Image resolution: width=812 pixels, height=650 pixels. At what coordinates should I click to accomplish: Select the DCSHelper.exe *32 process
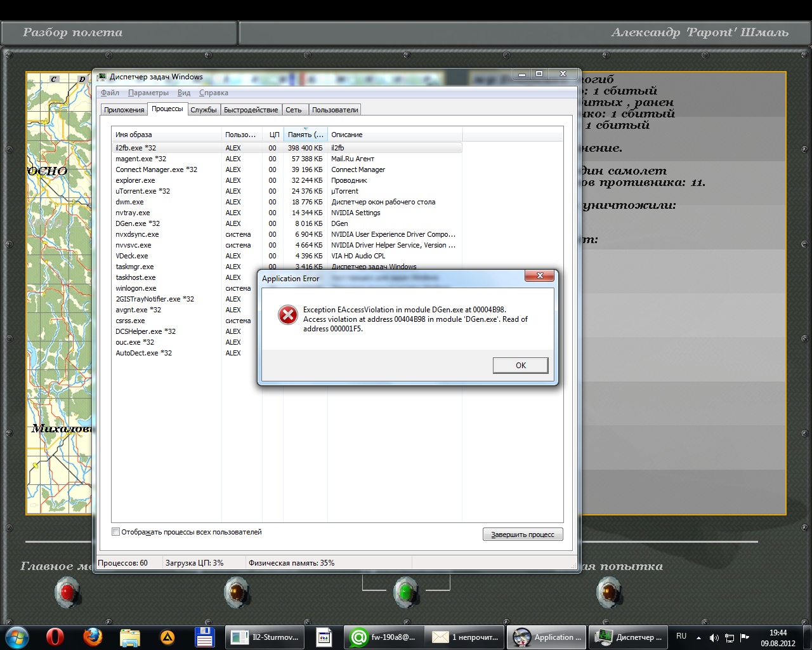184,331
